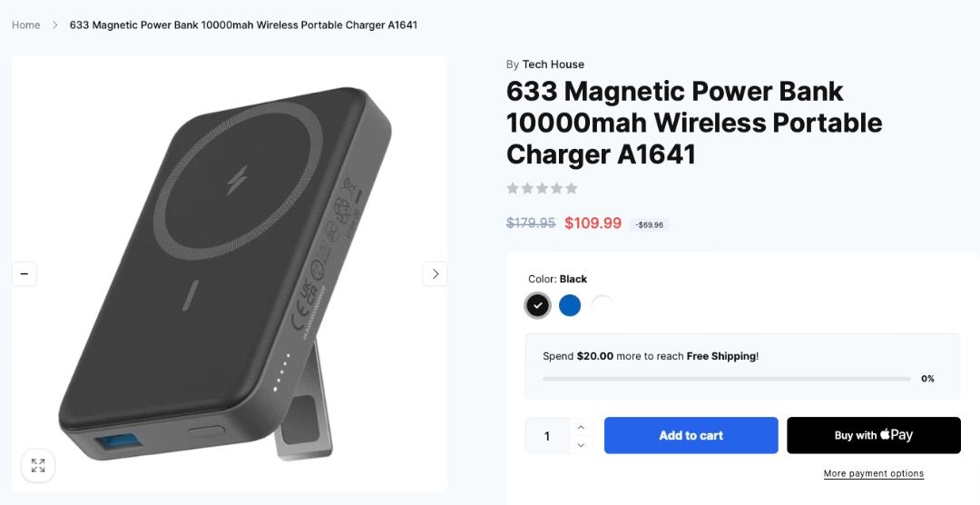This screenshot has height=505, width=980.
Task: Choose the Blue color swatch
Action: 569,305
